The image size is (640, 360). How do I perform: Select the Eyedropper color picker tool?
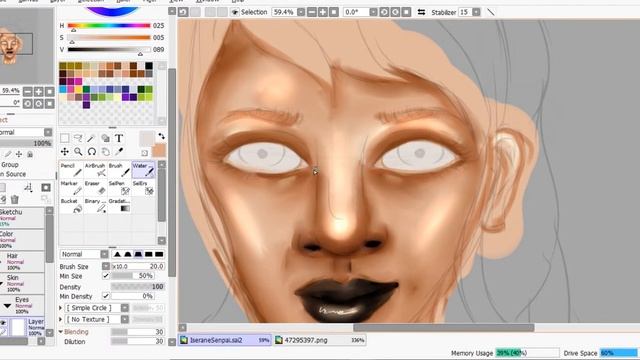coord(119,152)
